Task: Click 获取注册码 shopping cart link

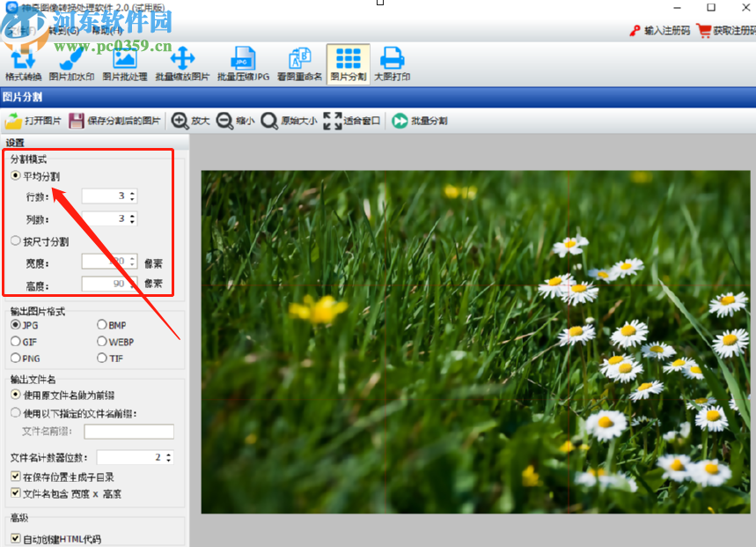Action: [x=726, y=31]
